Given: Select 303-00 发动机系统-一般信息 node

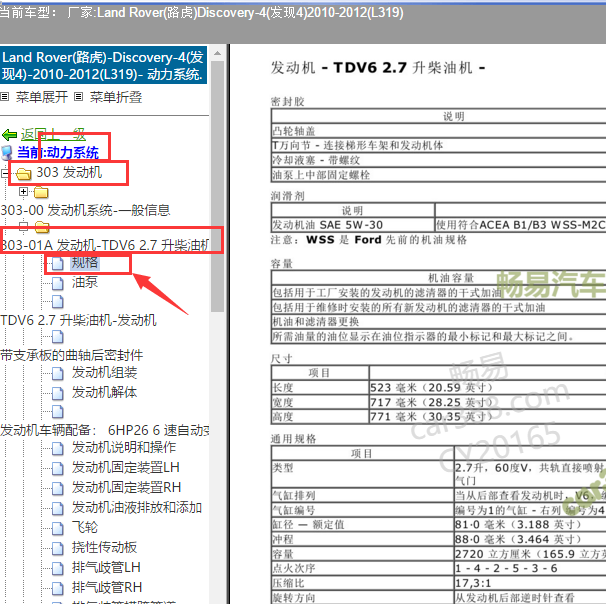Looking at the screenshot, I should (85, 210).
